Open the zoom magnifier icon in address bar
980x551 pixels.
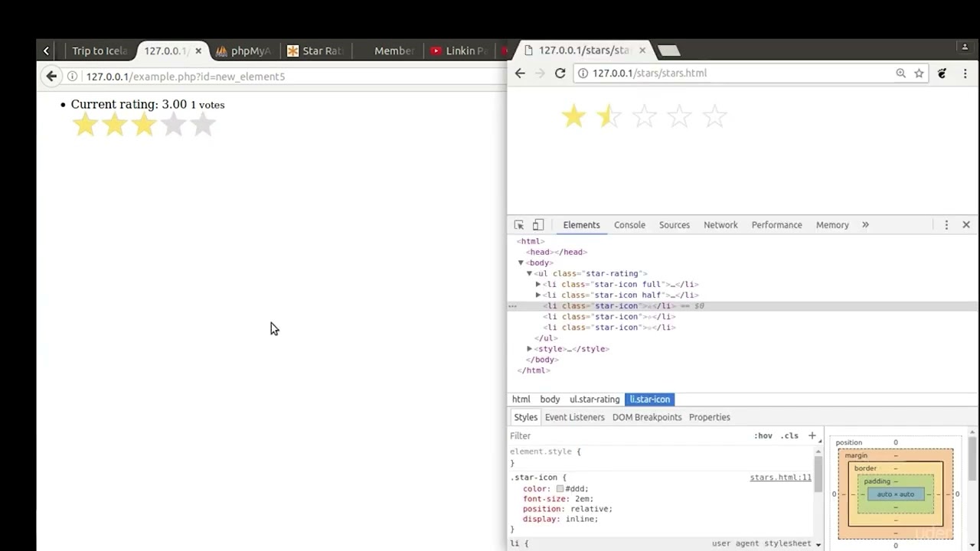click(901, 73)
